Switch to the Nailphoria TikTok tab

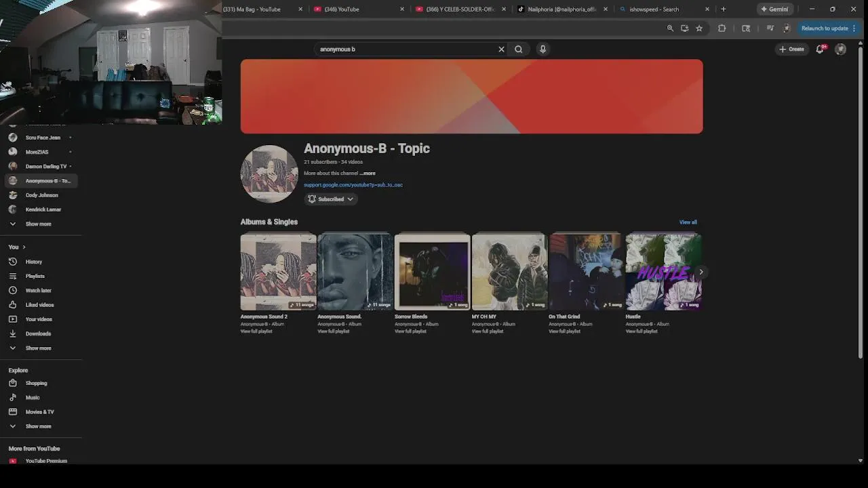(563, 9)
